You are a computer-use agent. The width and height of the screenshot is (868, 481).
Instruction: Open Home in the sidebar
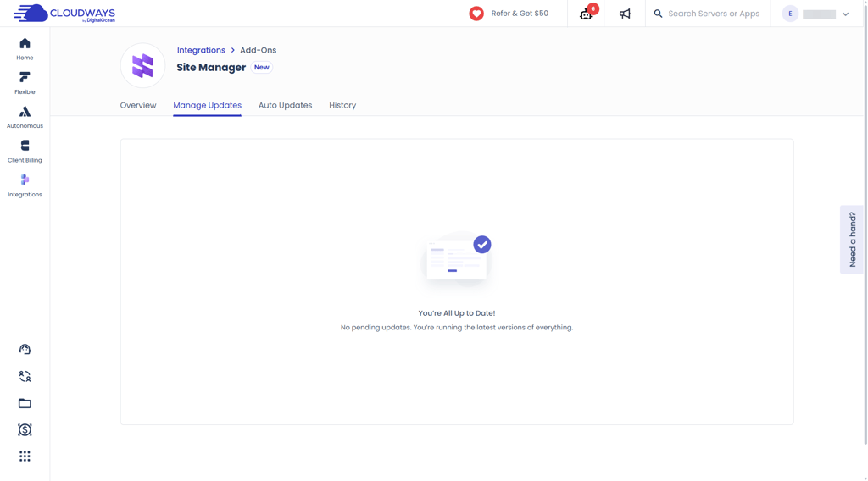click(25, 49)
